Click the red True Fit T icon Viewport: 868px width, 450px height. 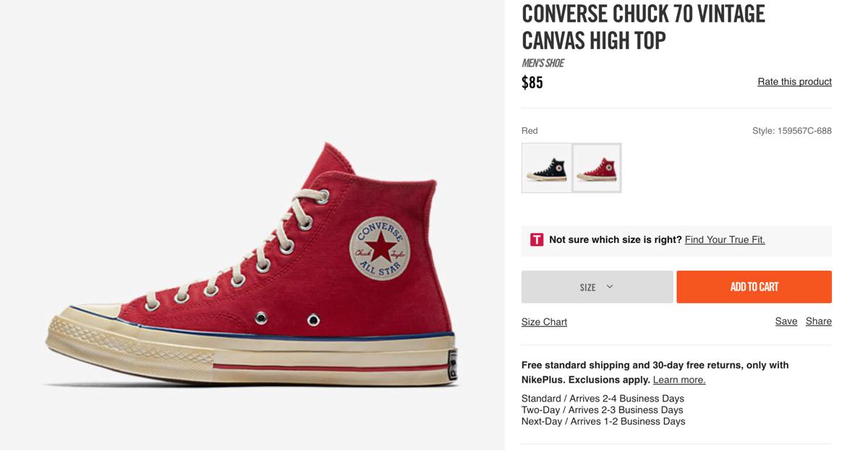[x=537, y=239]
